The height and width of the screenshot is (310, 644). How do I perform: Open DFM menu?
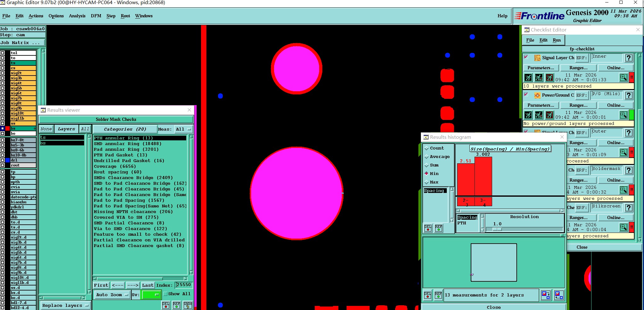click(96, 16)
